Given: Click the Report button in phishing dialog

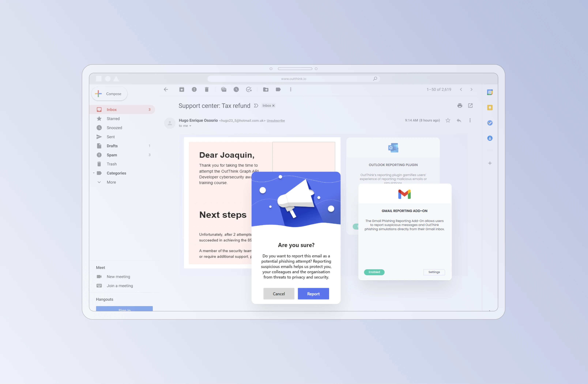Looking at the screenshot, I should click(313, 294).
